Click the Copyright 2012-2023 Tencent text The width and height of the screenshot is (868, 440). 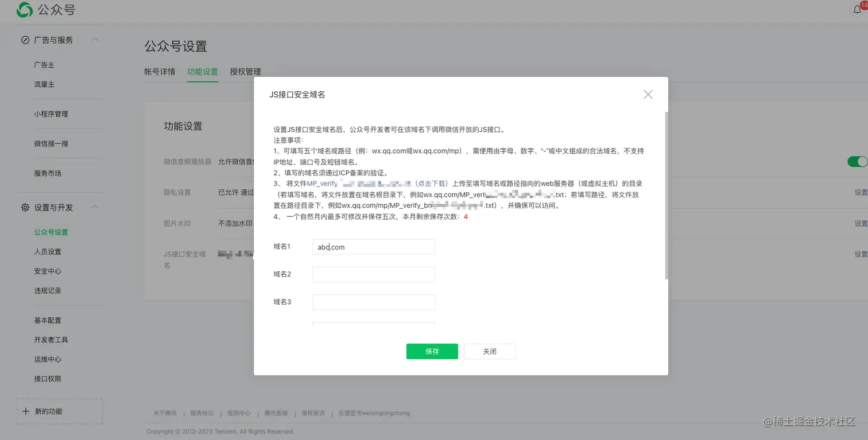[x=220, y=431]
